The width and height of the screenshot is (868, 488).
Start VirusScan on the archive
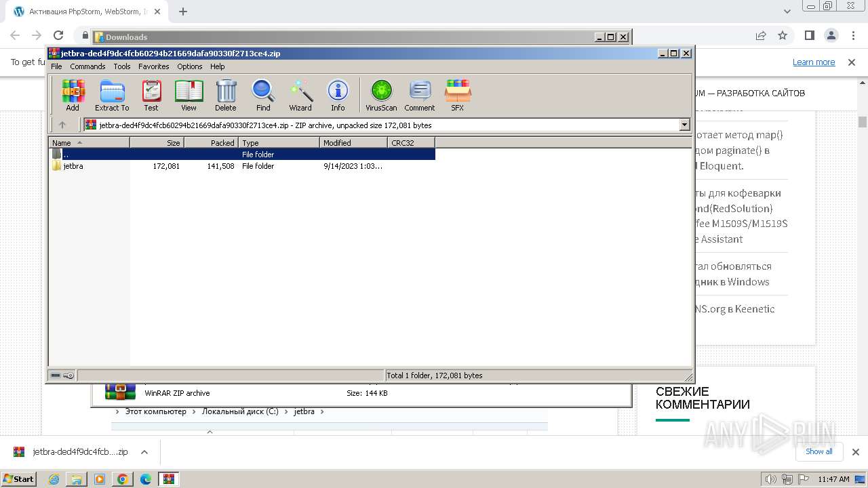(381, 96)
